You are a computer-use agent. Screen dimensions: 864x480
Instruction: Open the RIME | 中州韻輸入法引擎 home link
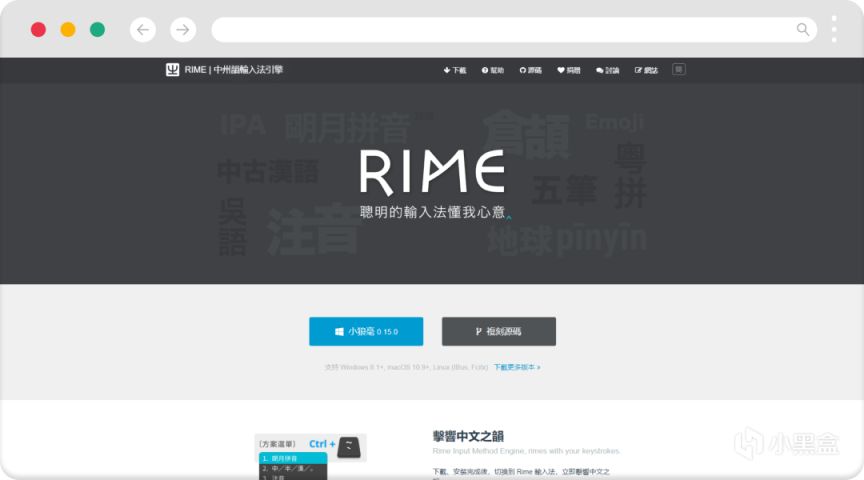(x=234, y=69)
